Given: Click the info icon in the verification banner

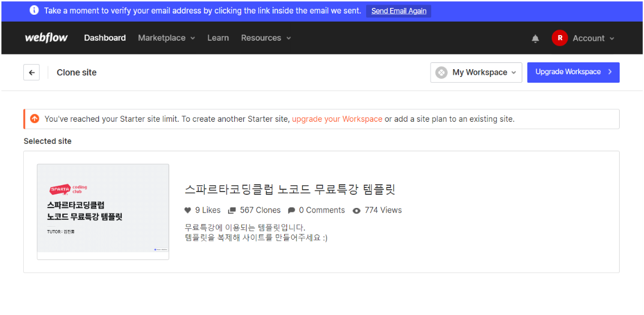Looking at the screenshot, I should click(x=35, y=11).
